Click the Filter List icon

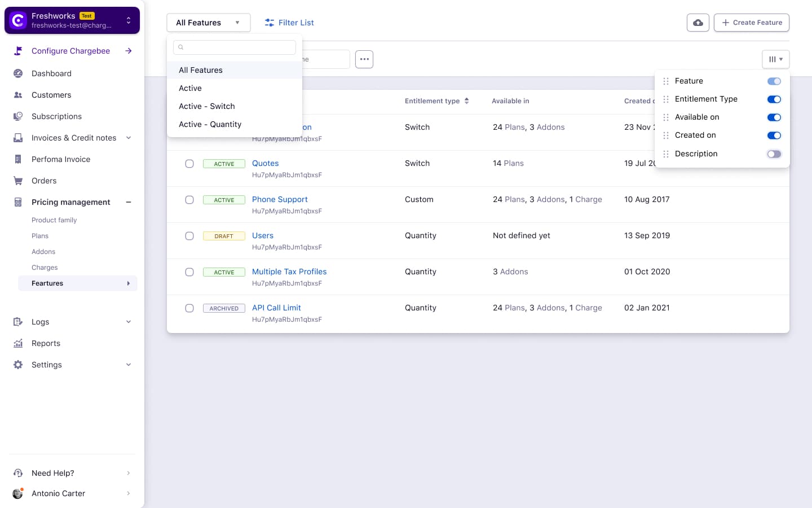click(269, 23)
